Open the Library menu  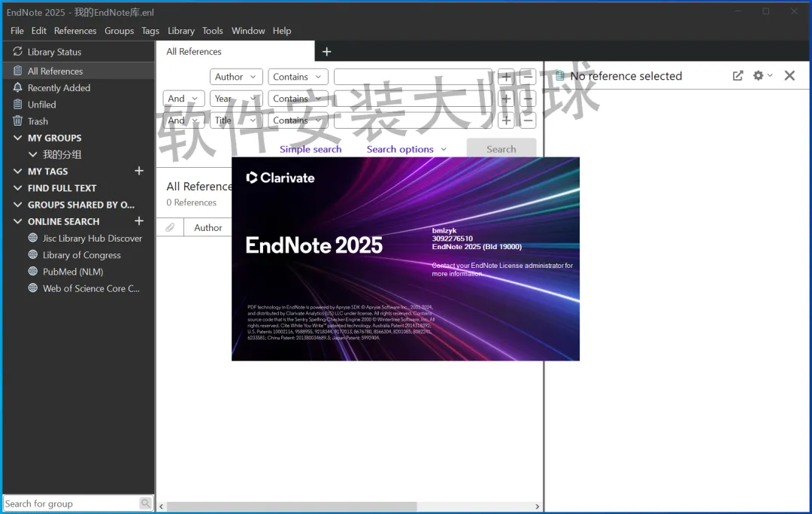(x=180, y=31)
